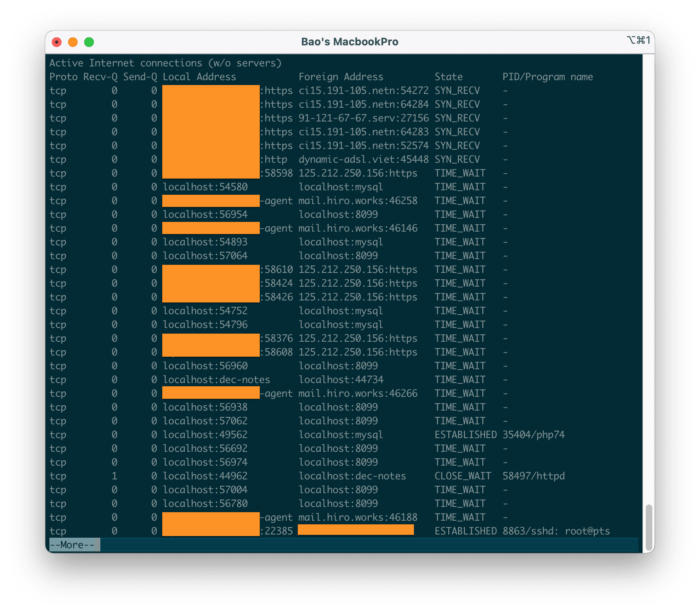This screenshot has height=613, width=700.
Task: Close the terminal window with red button
Action: pyautogui.click(x=57, y=42)
